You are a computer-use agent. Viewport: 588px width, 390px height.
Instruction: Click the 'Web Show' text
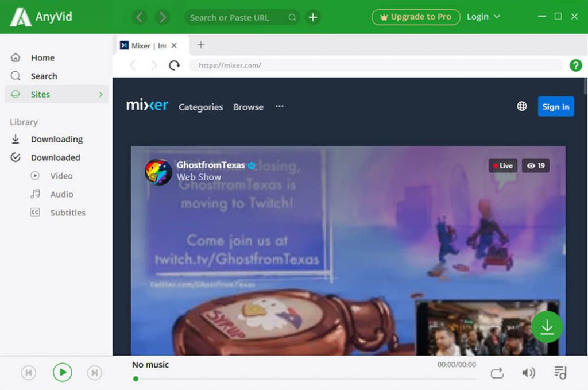199,177
